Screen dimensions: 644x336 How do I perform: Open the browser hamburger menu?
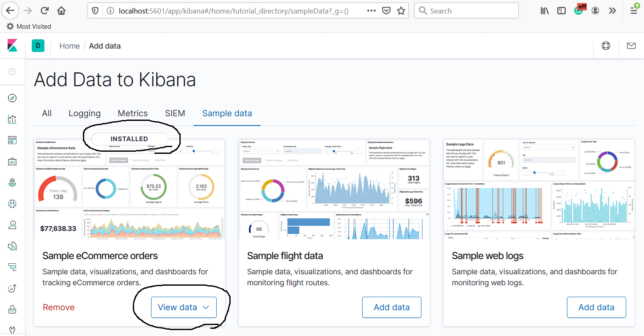click(634, 10)
